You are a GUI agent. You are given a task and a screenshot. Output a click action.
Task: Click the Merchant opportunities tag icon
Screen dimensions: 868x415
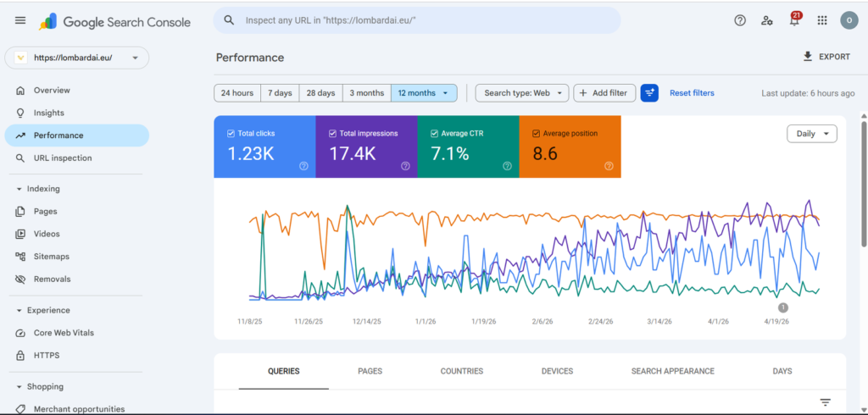coord(20,409)
